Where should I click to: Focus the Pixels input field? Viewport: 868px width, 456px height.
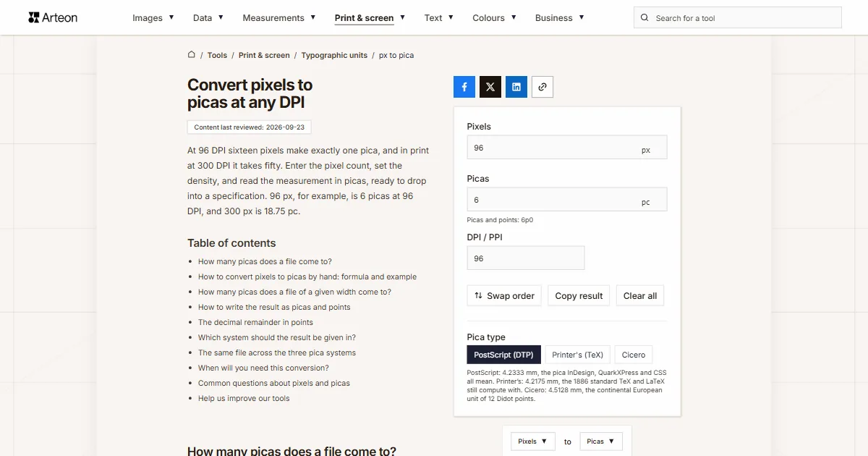[x=567, y=147]
